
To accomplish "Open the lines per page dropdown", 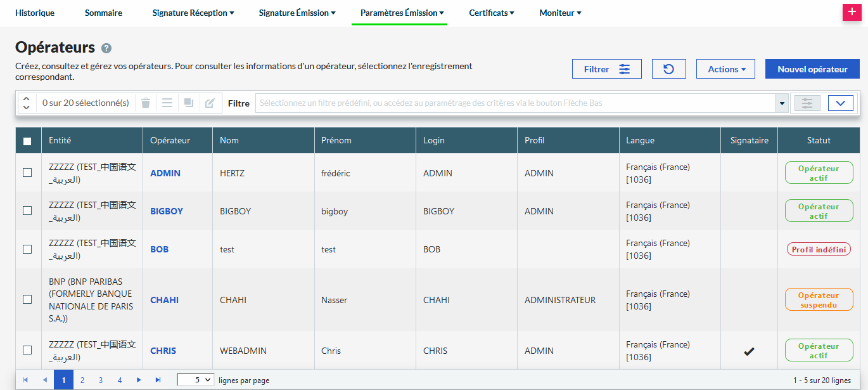I will pos(195,380).
